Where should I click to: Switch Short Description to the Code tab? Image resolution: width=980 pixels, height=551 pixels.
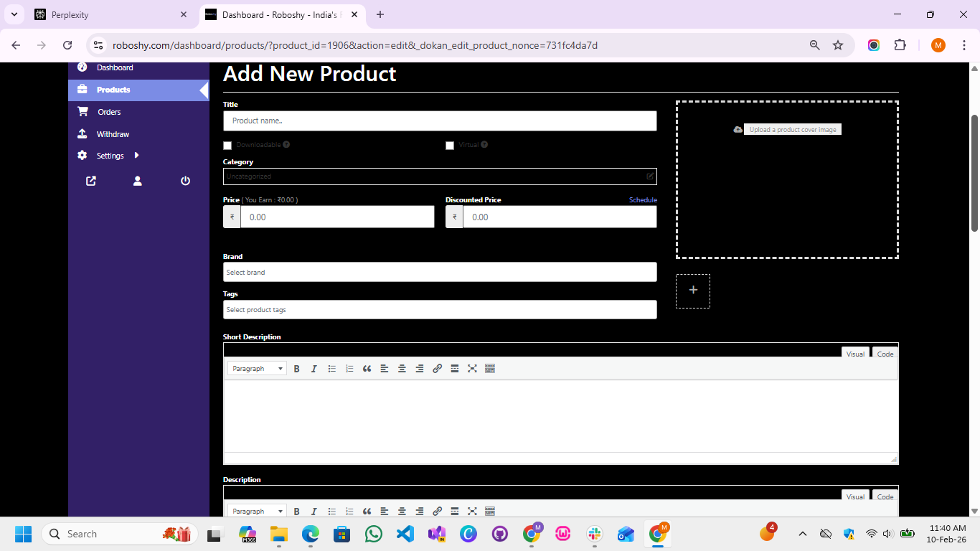(885, 353)
